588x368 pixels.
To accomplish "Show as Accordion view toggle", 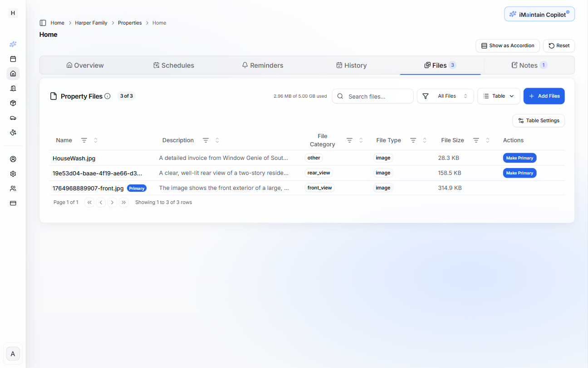I will coord(507,46).
